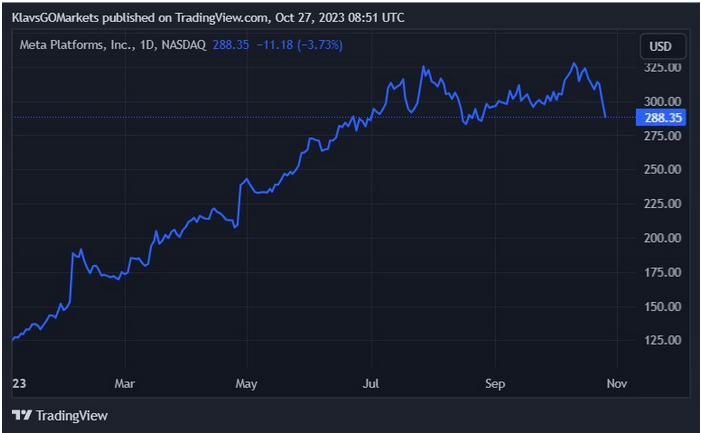The image size is (701, 433).
Task: Select the 250.00 price axis label
Action: 661,169
